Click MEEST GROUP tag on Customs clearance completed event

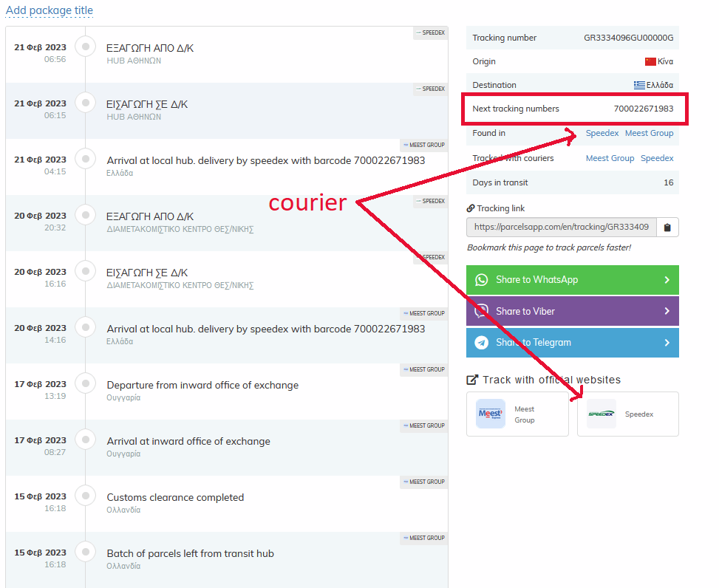[423, 482]
